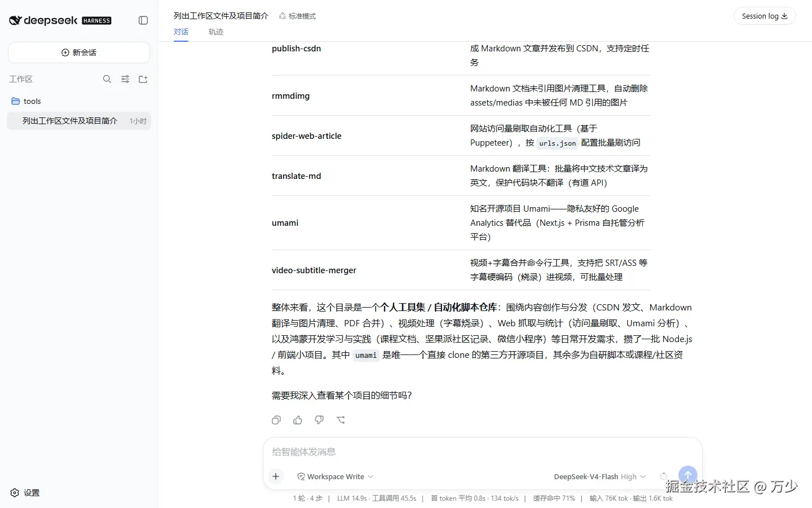Click the umami table cell
Screen dimensions: 812x508
coord(285,223)
